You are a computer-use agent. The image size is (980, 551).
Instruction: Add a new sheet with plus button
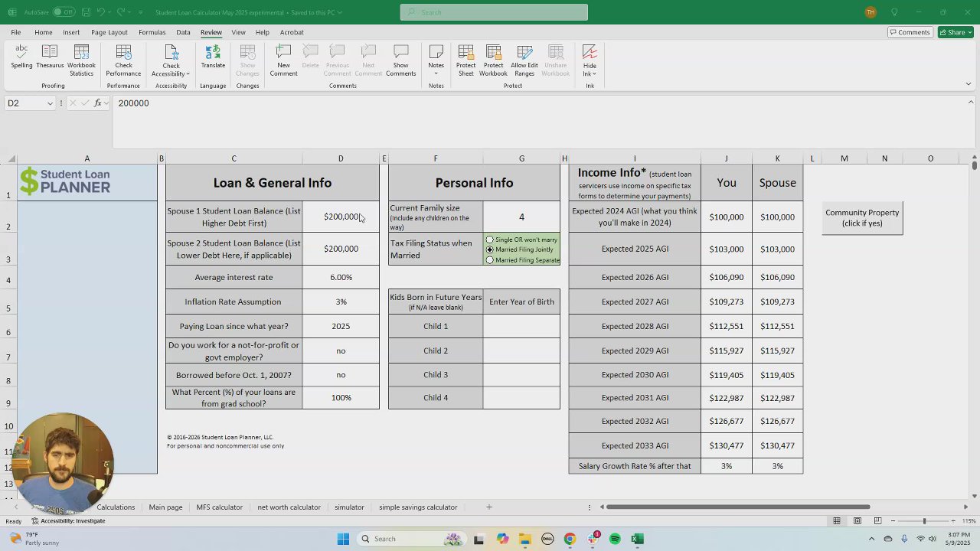point(489,507)
